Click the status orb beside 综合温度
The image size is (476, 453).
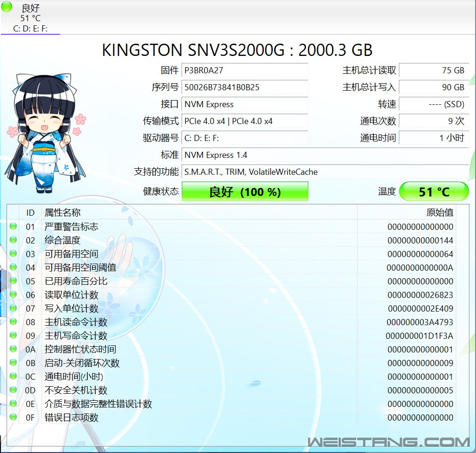(x=13, y=240)
